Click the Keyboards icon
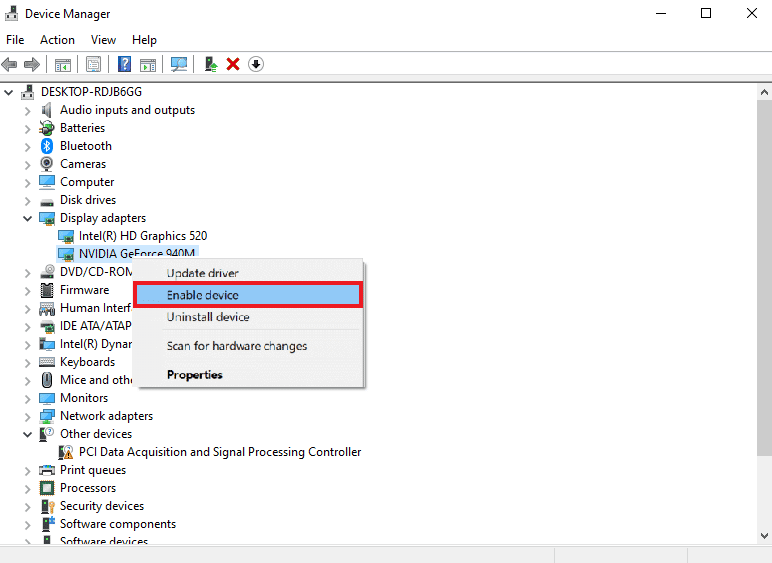This screenshot has height=563, width=772. 47,362
